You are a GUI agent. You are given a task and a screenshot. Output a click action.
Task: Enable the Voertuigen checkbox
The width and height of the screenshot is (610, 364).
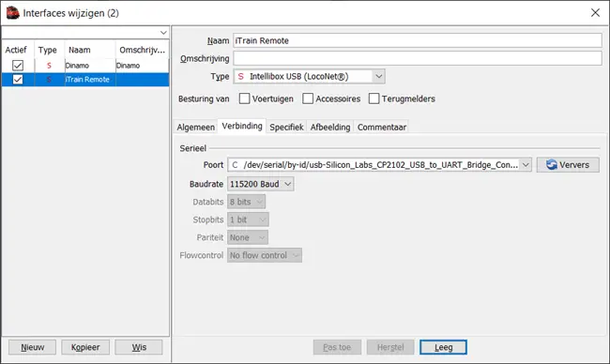pyautogui.click(x=244, y=99)
